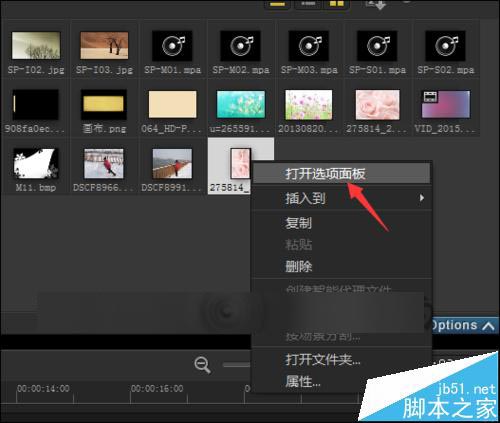Select the SP-M02.mpa audio clip icon

click(x=240, y=46)
